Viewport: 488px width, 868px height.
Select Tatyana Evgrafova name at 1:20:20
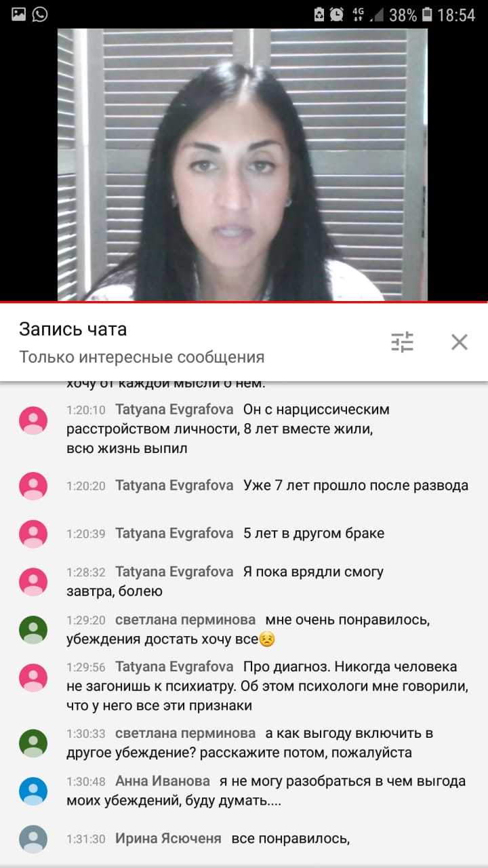(174, 486)
